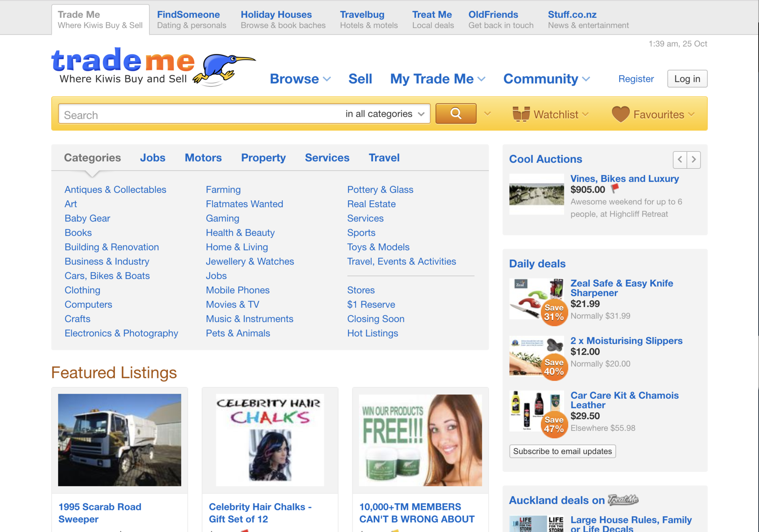759x532 pixels.
Task: Click the Vines, Bikes and Luxury thumbnail
Action: click(536, 194)
